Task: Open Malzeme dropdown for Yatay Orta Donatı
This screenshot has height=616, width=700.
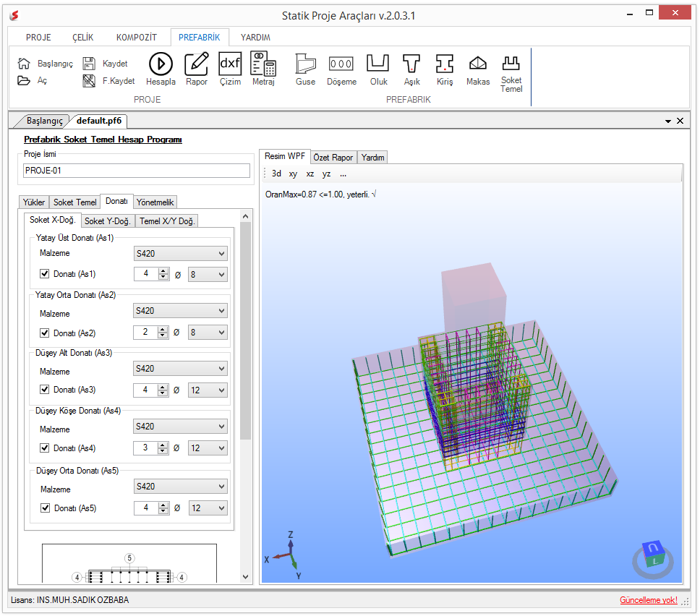Action: click(180, 311)
